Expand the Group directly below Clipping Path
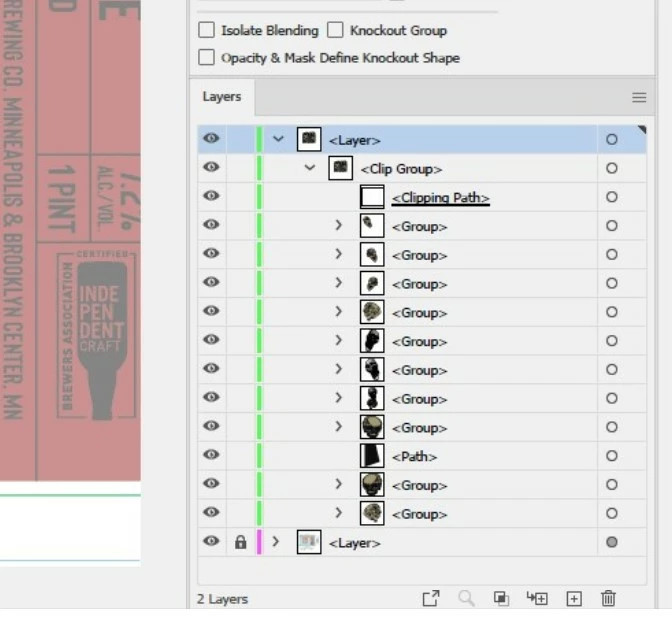 [338, 225]
